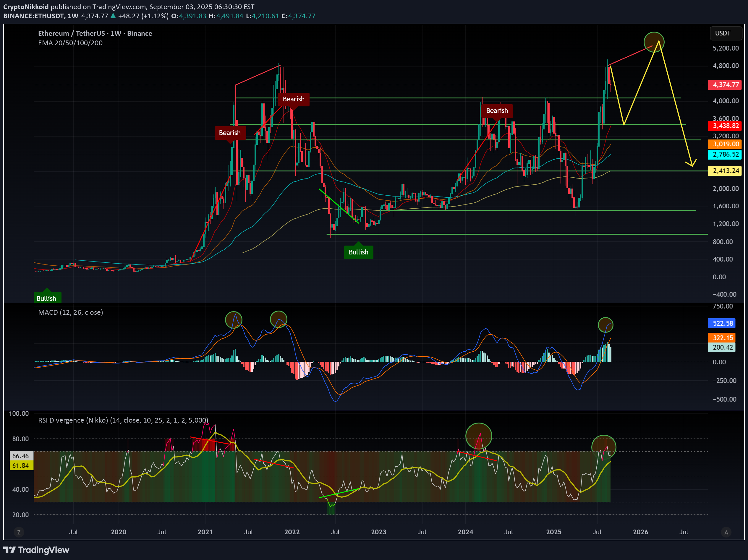
Task: Click the 2,000.00 price axis label
Action: (726, 189)
